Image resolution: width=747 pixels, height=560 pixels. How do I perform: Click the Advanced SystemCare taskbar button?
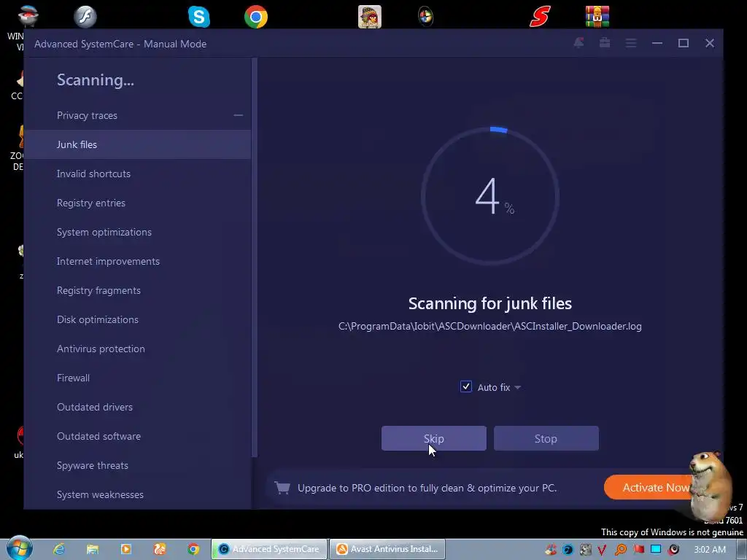pos(270,549)
